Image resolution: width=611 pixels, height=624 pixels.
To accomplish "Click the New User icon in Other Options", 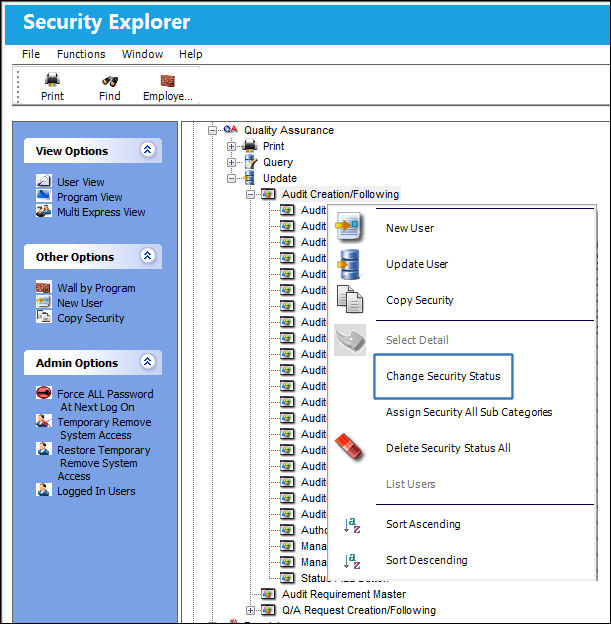I will [x=43, y=302].
